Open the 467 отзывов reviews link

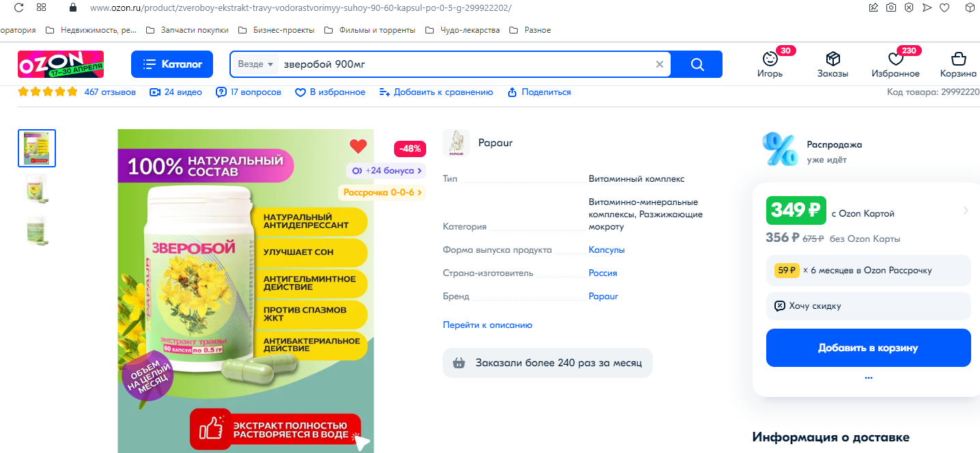[110, 92]
